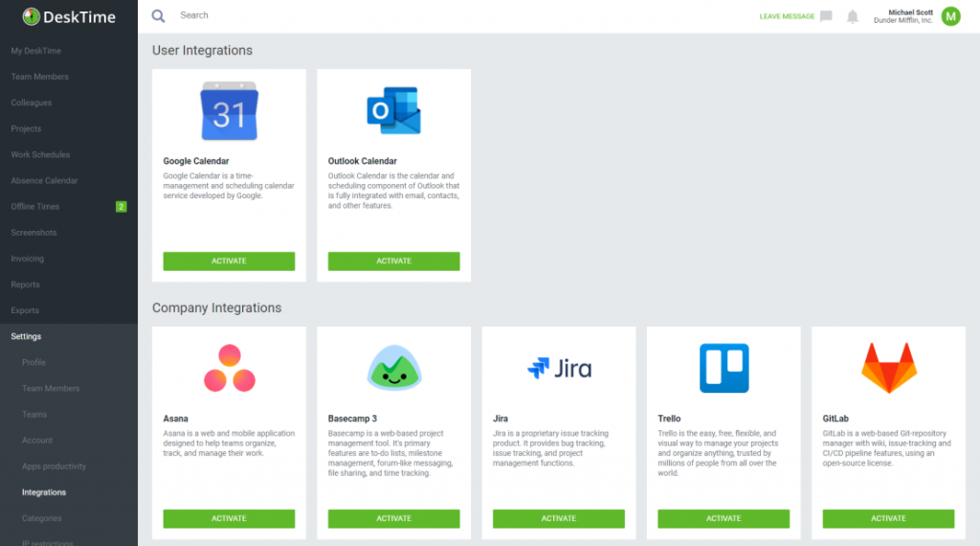This screenshot has width=980, height=546.
Task: Click the search magnifier icon
Action: (159, 15)
